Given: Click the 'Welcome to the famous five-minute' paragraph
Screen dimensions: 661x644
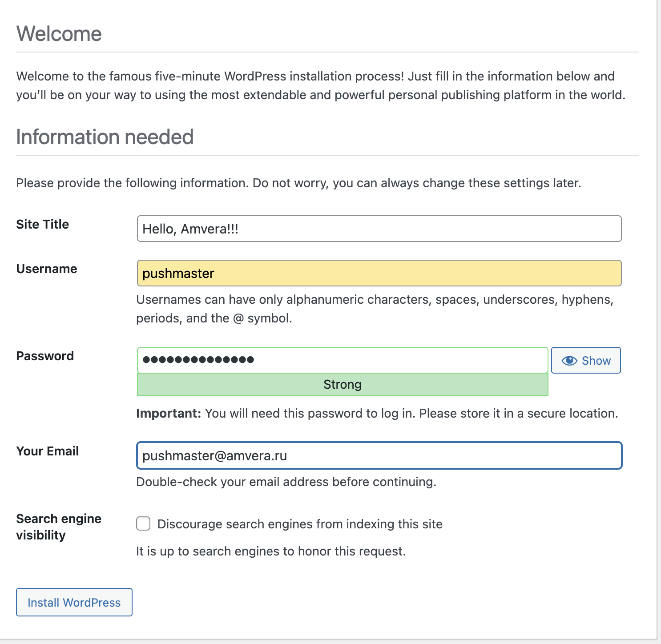Looking at the screenshot, I should point(321,85).
